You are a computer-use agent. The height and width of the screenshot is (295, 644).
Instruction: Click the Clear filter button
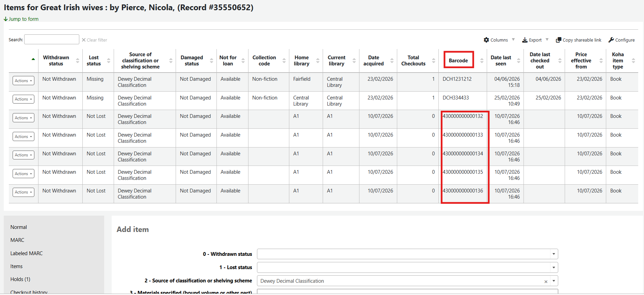(94, 40)
